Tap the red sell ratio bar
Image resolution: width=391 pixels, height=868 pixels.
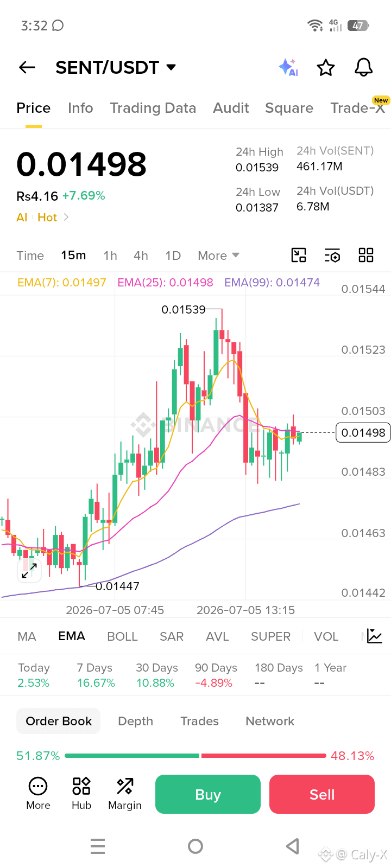[264, 756]
